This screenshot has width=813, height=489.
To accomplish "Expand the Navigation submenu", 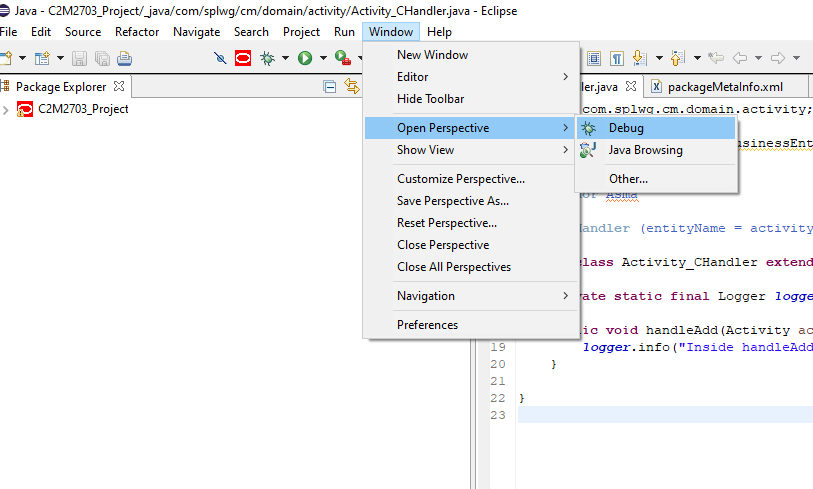I will (x=472, y=296).
